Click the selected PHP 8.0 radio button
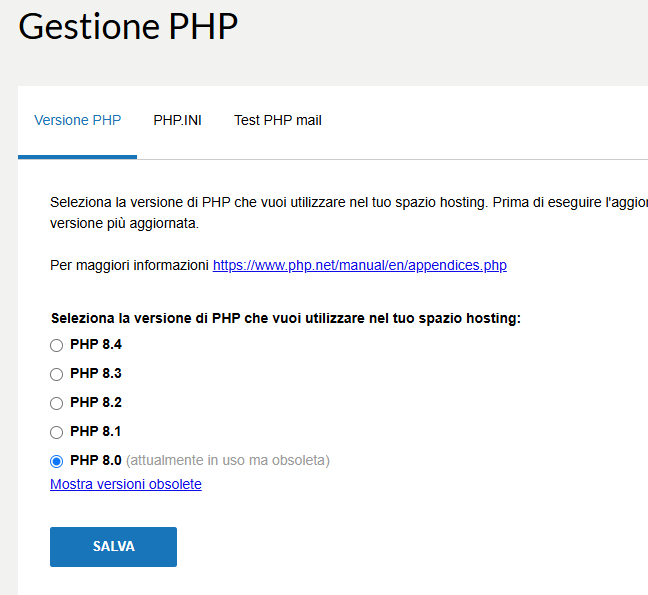This screenshot has height=595, width=648. (x=56, y=461)
